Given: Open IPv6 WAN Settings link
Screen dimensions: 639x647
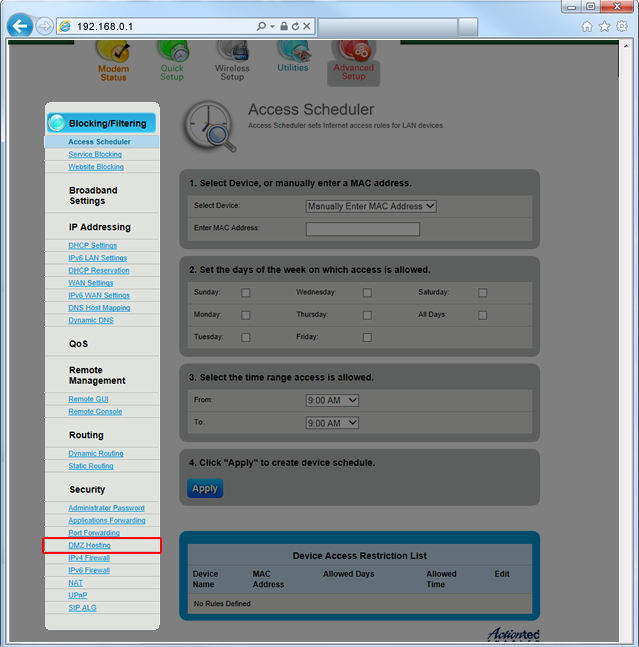Looking at the screenshot, I should point(99,295).
